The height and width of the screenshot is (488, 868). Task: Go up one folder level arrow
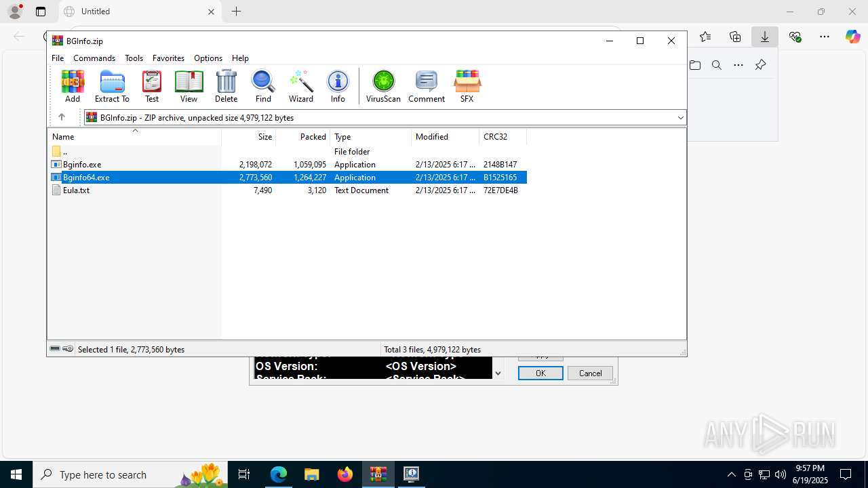(x=61, y=117)
